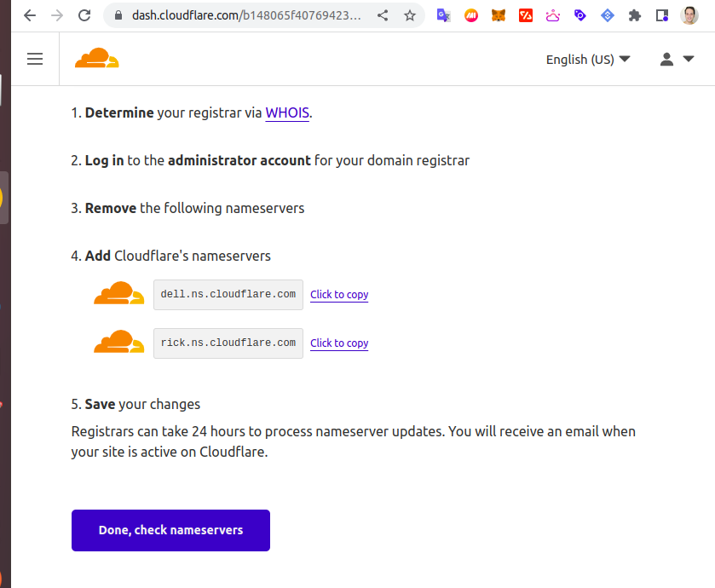Open the purple tag extension icon
This screenshot has width=715, height=588.
pyautogui.click(x=580, y=16)
